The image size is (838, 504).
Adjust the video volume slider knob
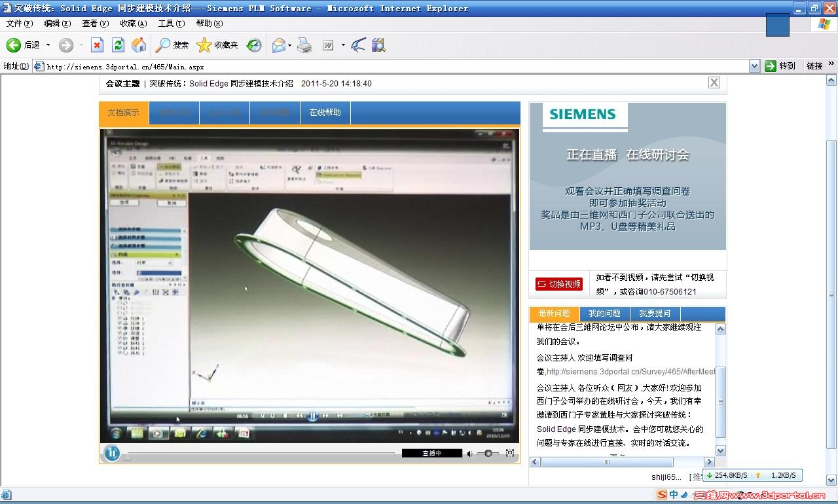point(488,453)
